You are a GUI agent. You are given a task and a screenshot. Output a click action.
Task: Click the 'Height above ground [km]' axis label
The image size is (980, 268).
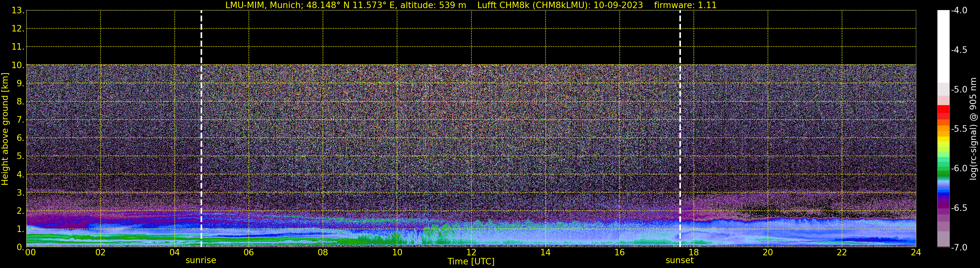(x=5, y=129)
